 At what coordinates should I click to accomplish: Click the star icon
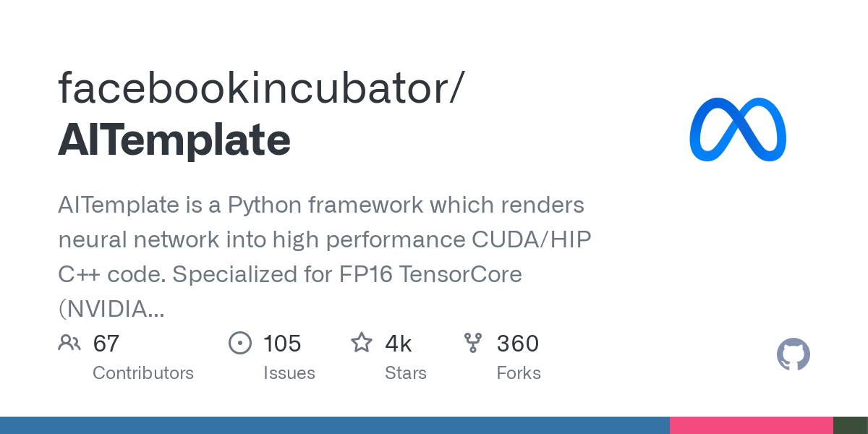pos(362,343)
